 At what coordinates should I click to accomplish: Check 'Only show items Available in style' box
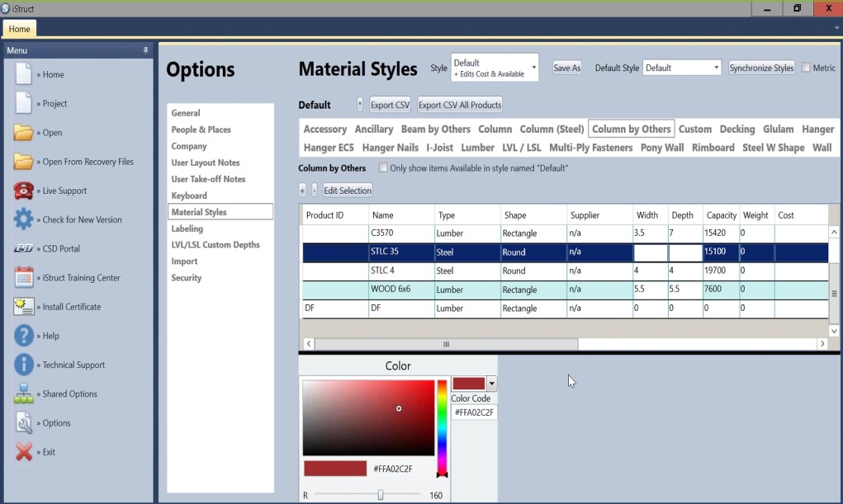[383, 168]
